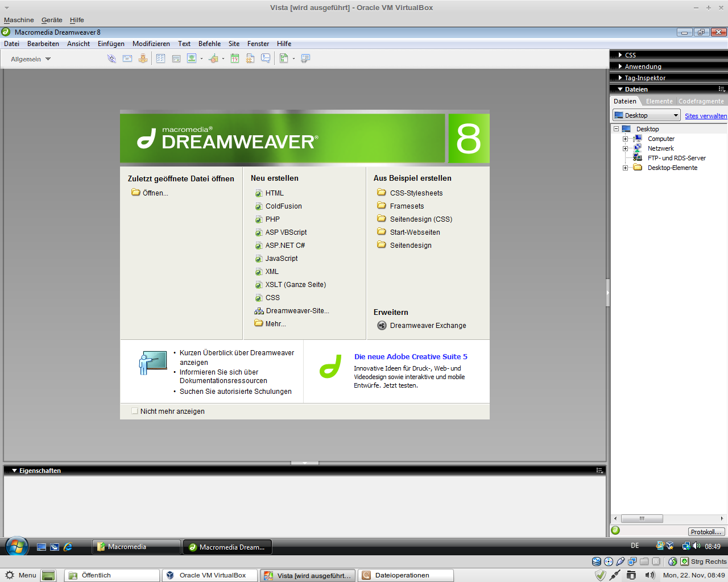Click the 'Sites verwalten' link
Screen dimensions: 728x582
[x=706, y=116]
